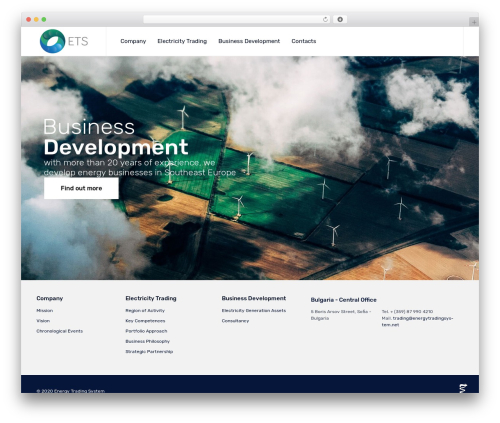Go to Contacts in the top navigation
This screenshot has height=423, width=500.
pos(304,41)
